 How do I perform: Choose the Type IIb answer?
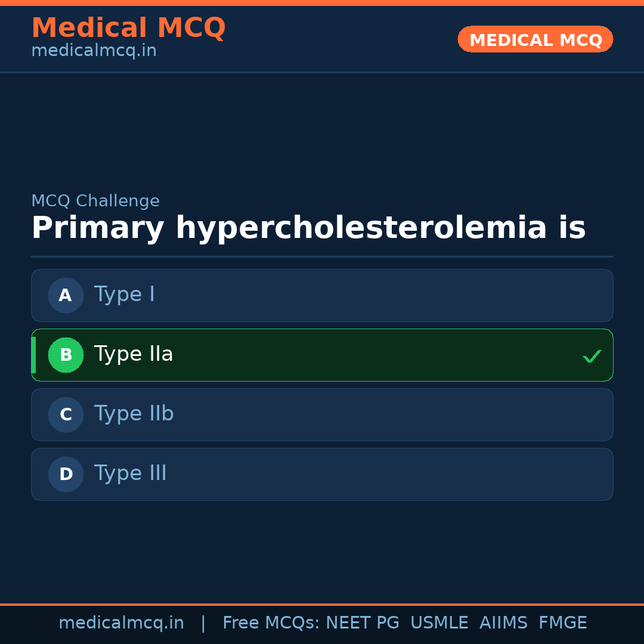click(134, 414)
